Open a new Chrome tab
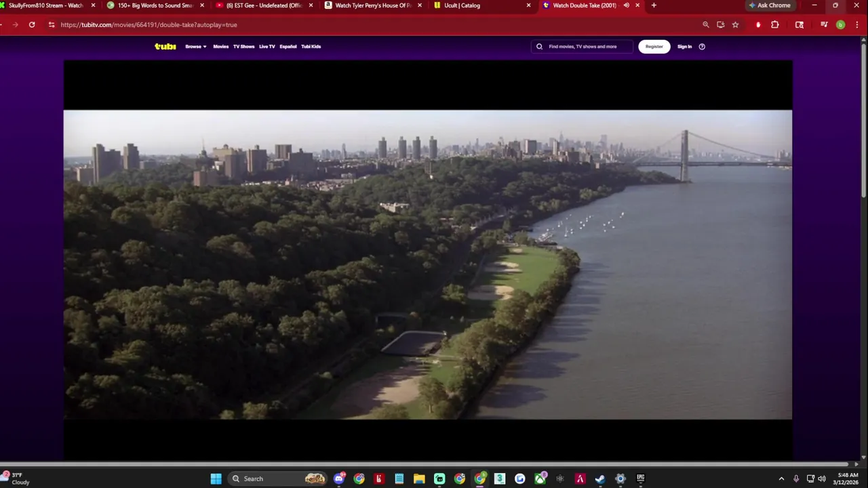 [654, 5]
